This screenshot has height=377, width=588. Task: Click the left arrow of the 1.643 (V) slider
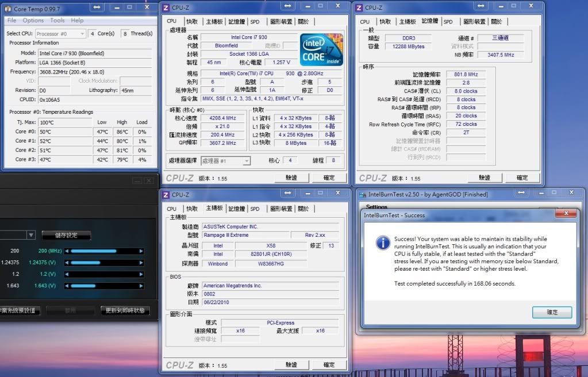tap(67, 286)
